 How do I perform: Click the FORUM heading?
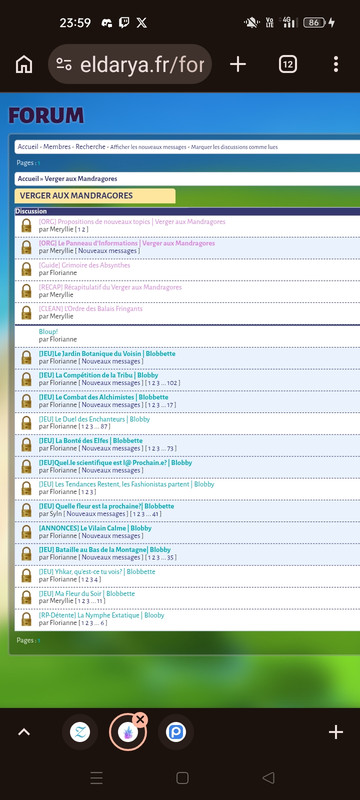[46, 116]
